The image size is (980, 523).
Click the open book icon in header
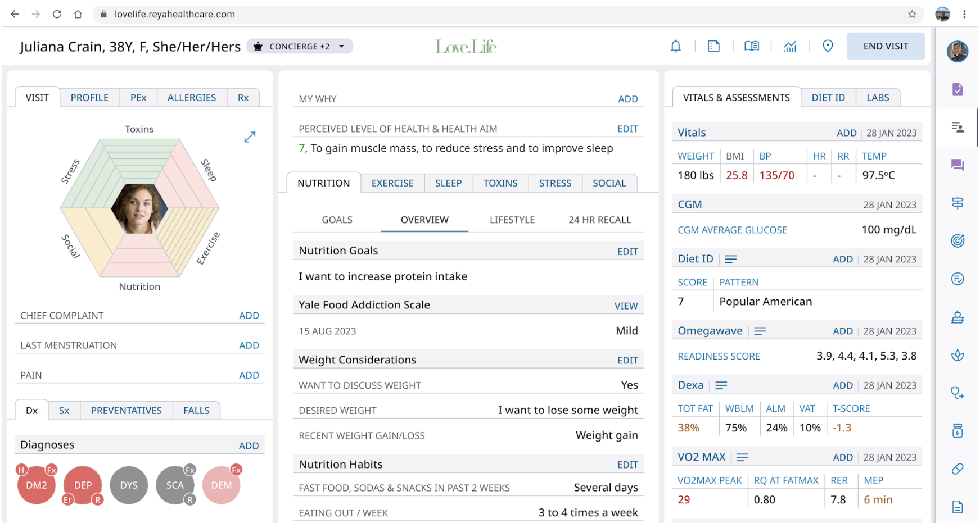pyautogui.click(x=751, y=46)
